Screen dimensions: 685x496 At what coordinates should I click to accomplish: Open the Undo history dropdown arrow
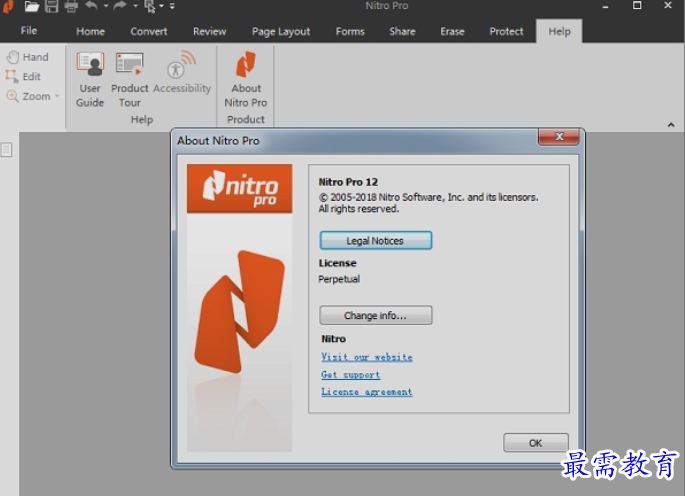106,6
